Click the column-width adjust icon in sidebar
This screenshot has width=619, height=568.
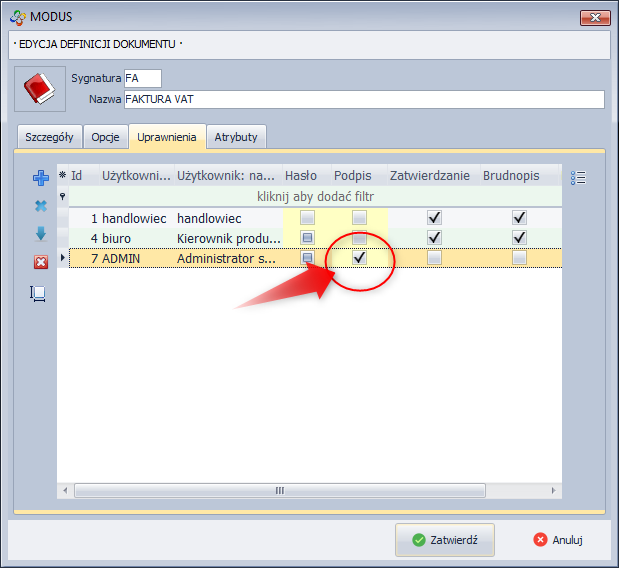[38, 294]
